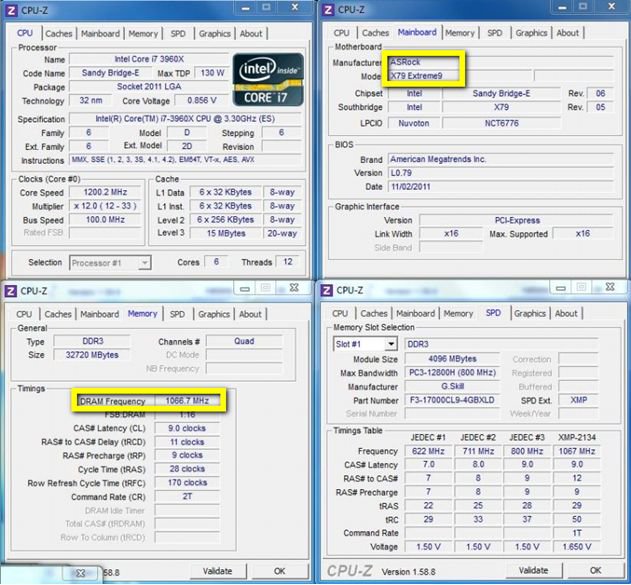Open SPD tab in the Mainboard window
The height and width of the screenshot is (585, 631).
point(494,33)
